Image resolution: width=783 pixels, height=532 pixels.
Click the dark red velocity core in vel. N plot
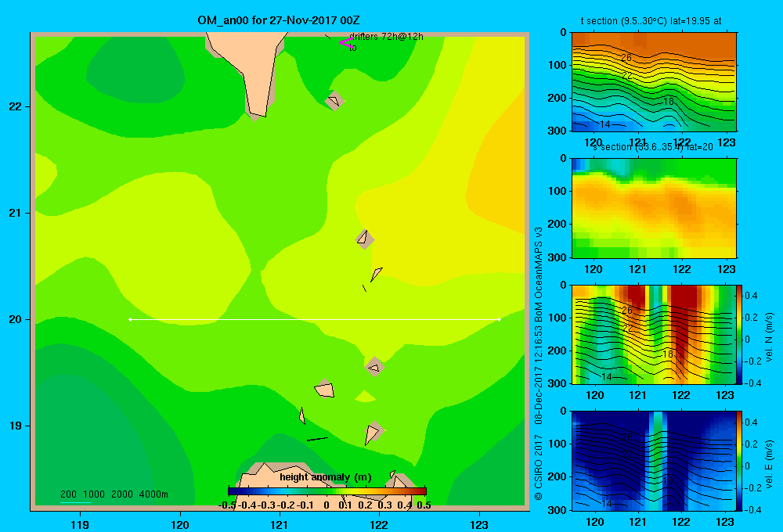pos(683,319)
